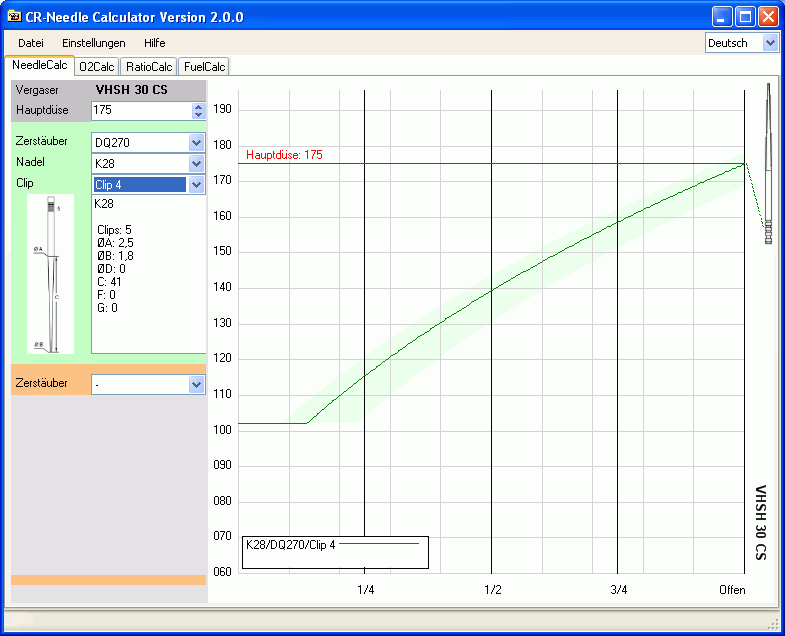Click the VHSH 30 CS carburetor name
Viewport: 785px width, 636px height.
pos(132,90)
